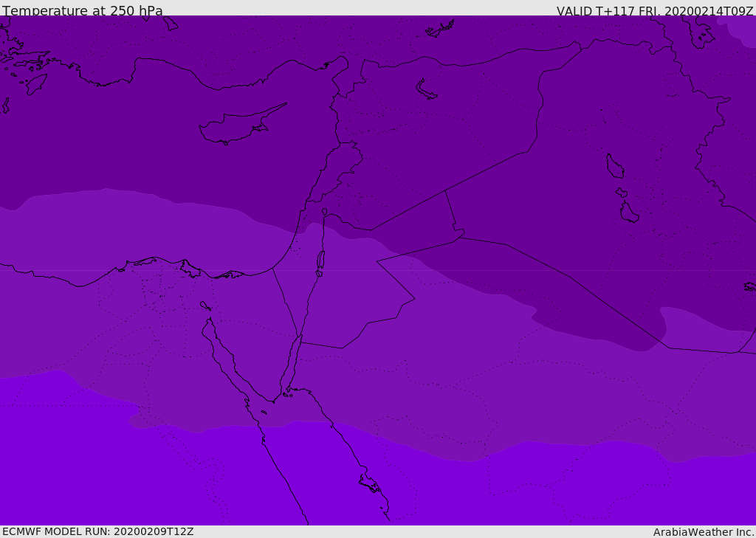The image size is (756, 538).
Task: Click the 'ArabiaWeather Inc.' credit text
Action: [704, 532]
